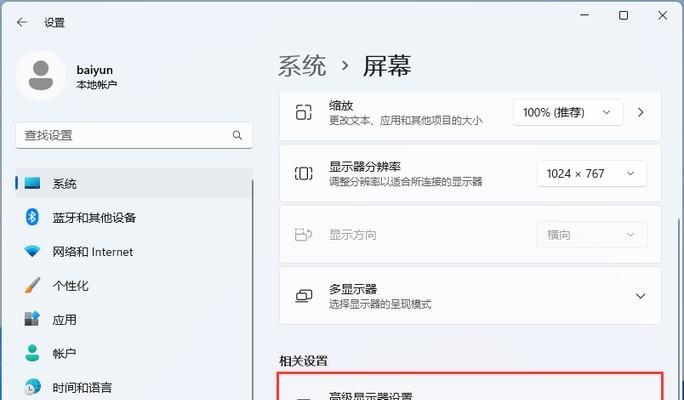The width and height of the screenshot is (684, 400).
Task: Open 网络和 Internet settings
Action: click(92, 252)
